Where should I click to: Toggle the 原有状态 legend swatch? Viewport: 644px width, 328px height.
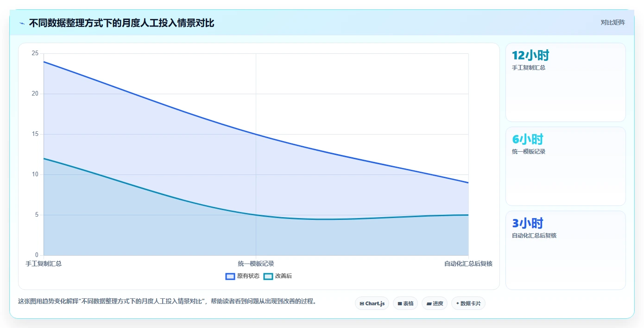click(x=230, y=276)
